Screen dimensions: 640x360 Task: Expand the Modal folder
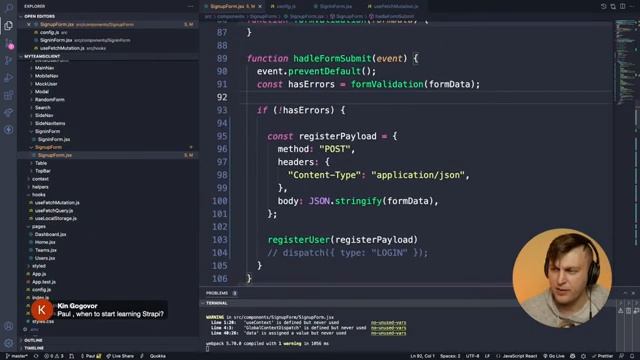point(42,92)
